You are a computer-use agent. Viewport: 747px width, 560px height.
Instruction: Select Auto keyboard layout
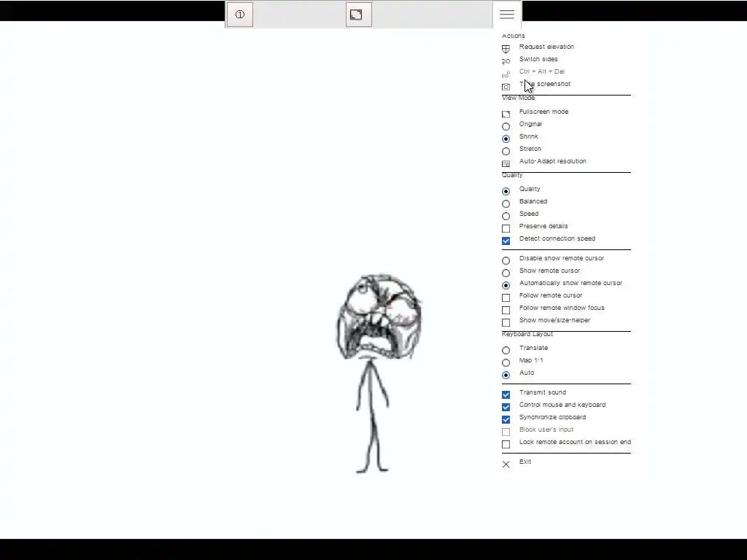[x=506, y=376]
